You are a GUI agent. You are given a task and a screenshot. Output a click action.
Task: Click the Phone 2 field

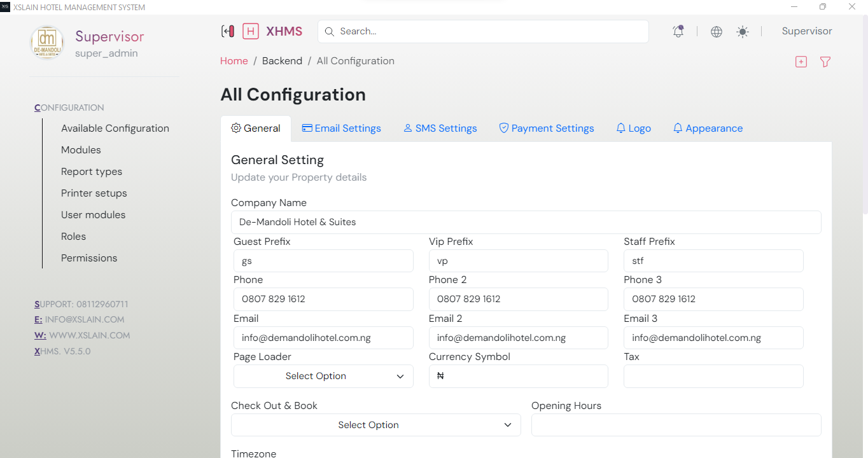tap(519, 299)
